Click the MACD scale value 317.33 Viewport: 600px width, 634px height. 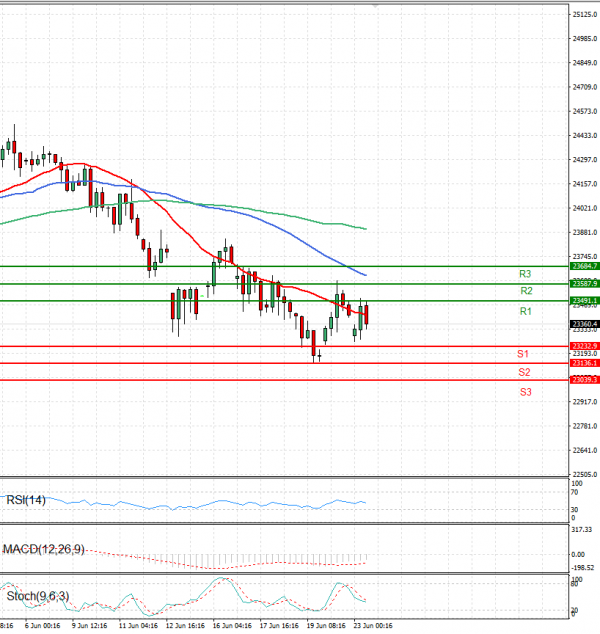click(x=581, y=530)
